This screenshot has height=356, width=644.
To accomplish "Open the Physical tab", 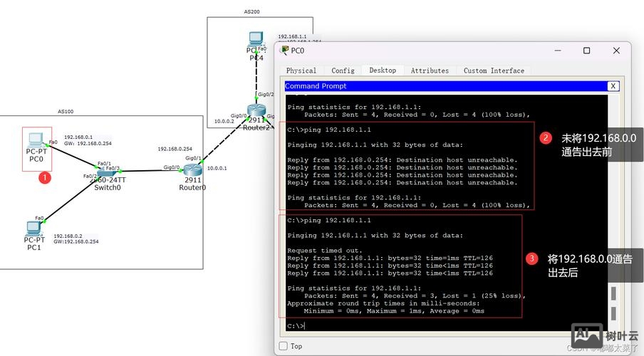I will click(301, 70).
